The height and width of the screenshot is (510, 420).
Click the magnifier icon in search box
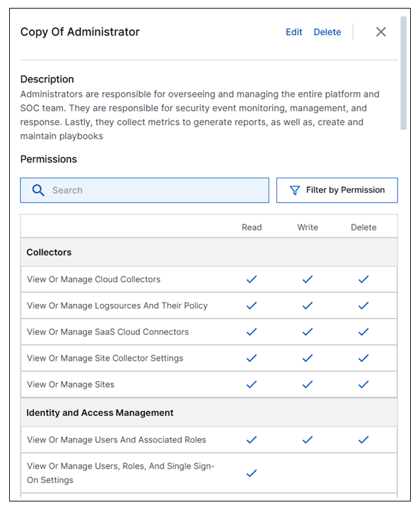coord(38,190)
